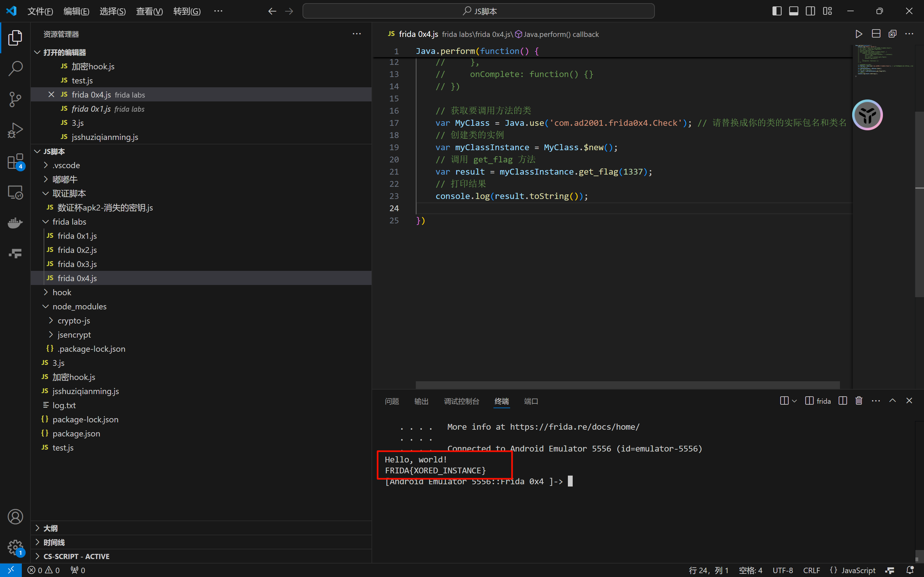
Task: Expand the 大纲 outline section
Action: tap(50, 528)
